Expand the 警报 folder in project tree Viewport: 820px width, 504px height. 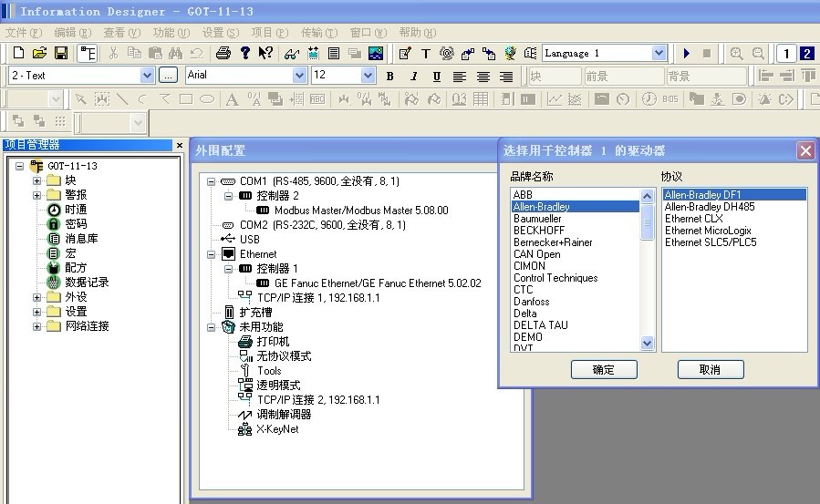[x=36, y=195]
